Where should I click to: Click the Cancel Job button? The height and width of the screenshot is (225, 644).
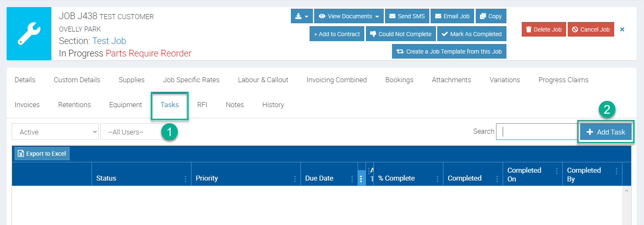tap(591, 29)
